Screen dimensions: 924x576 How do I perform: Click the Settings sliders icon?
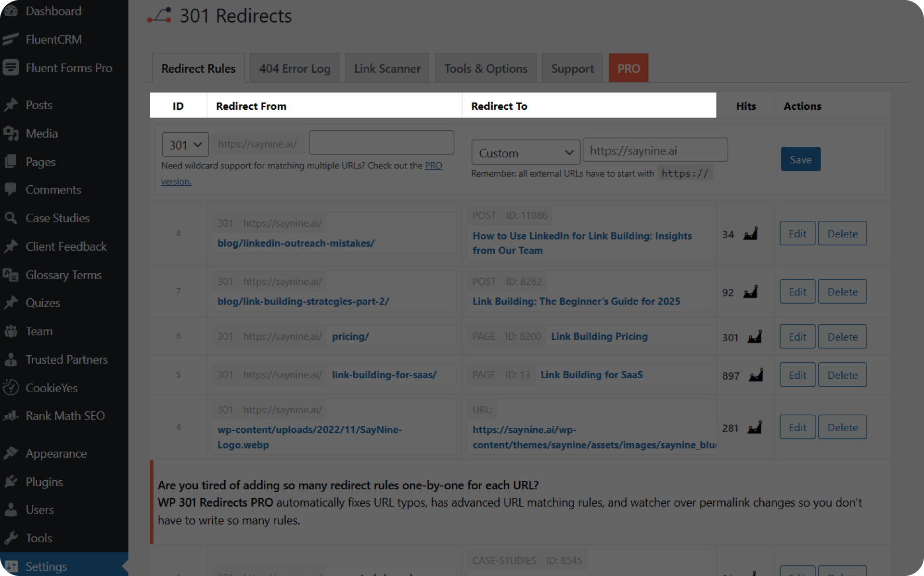pyautogui.click(x=11, y=566)
